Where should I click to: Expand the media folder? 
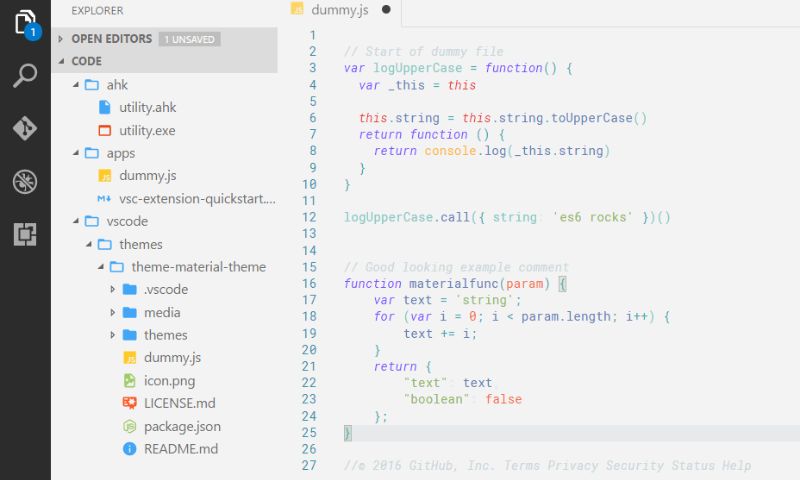(112, 312)
